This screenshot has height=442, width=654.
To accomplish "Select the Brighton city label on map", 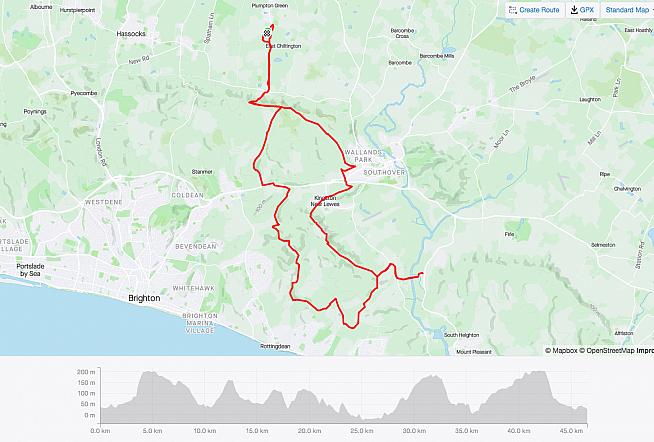I will coord(144,298).
